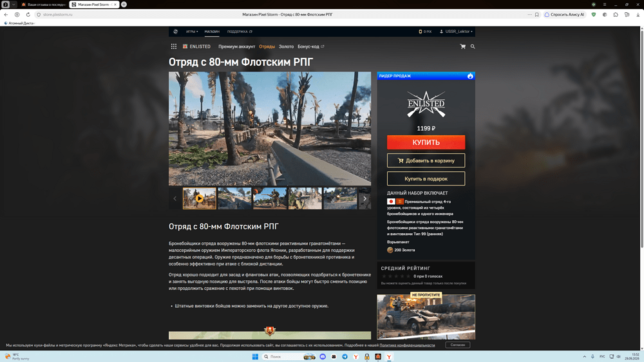Image resolution: width=644 pixels, height=362 pixels.
Task: Open the ПОДДЕРЖКА link
Action: click(x=240, y=32)
